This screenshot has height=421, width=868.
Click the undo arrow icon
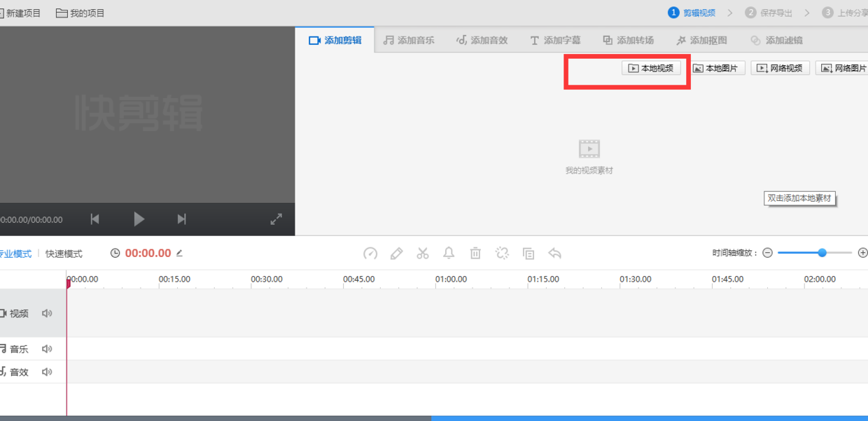tap(555, 254)
